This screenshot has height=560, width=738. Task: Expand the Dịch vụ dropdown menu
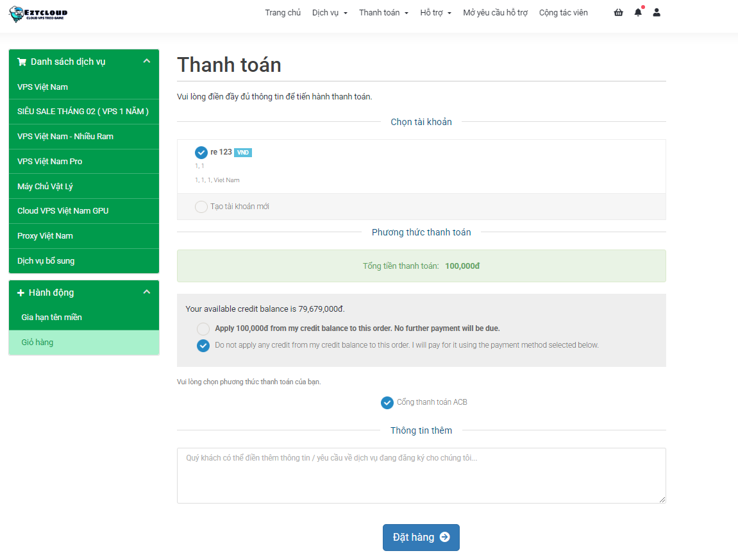click(x=330, y=13)
